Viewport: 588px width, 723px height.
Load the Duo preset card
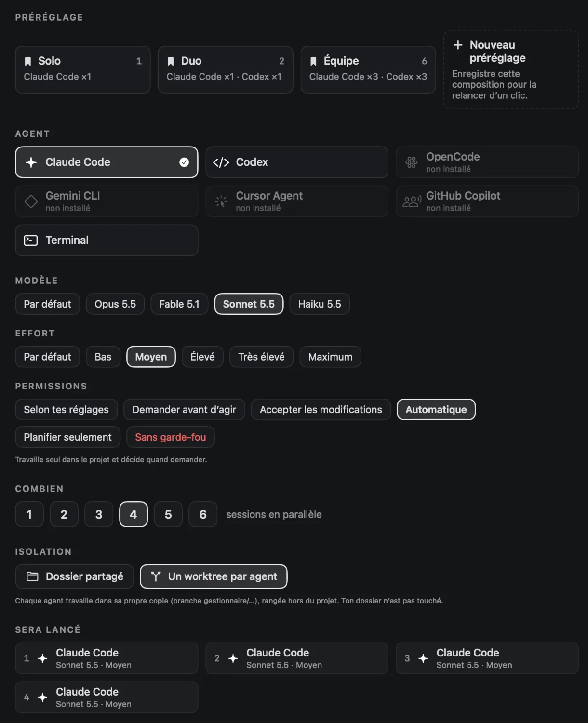pos(226,69)
